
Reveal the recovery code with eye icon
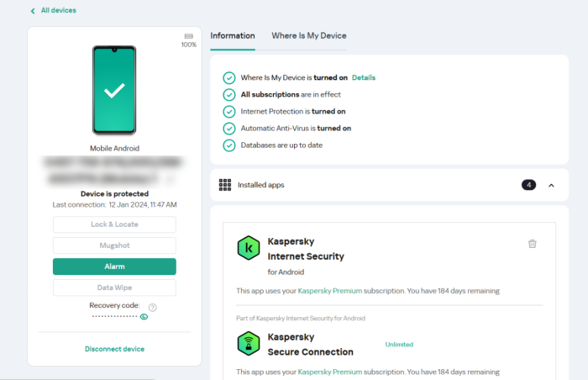click(x=144, y=317)
